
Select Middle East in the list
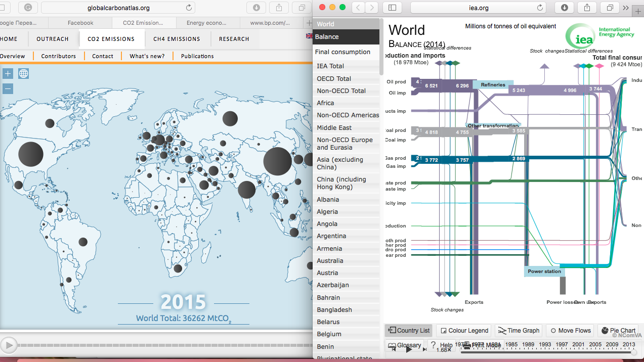point(346,127)
